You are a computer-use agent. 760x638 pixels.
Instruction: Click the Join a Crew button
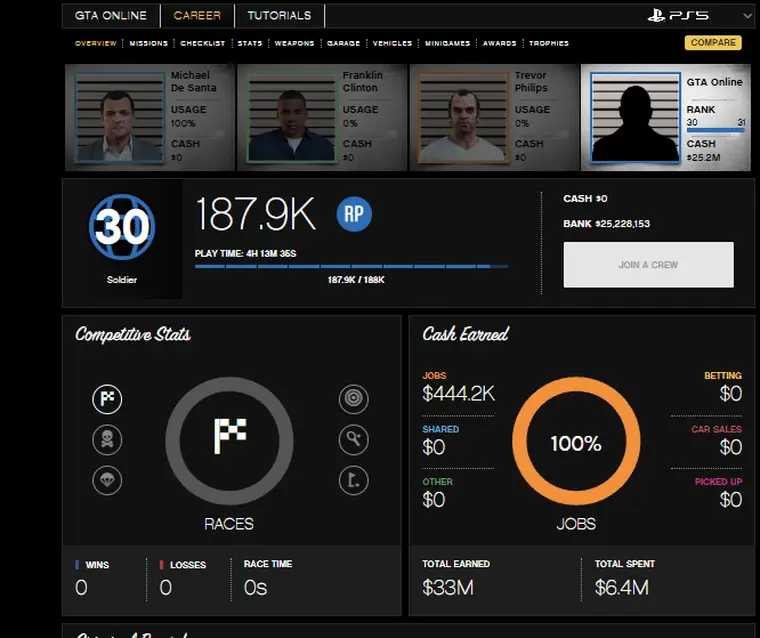(x=648, y=265)
